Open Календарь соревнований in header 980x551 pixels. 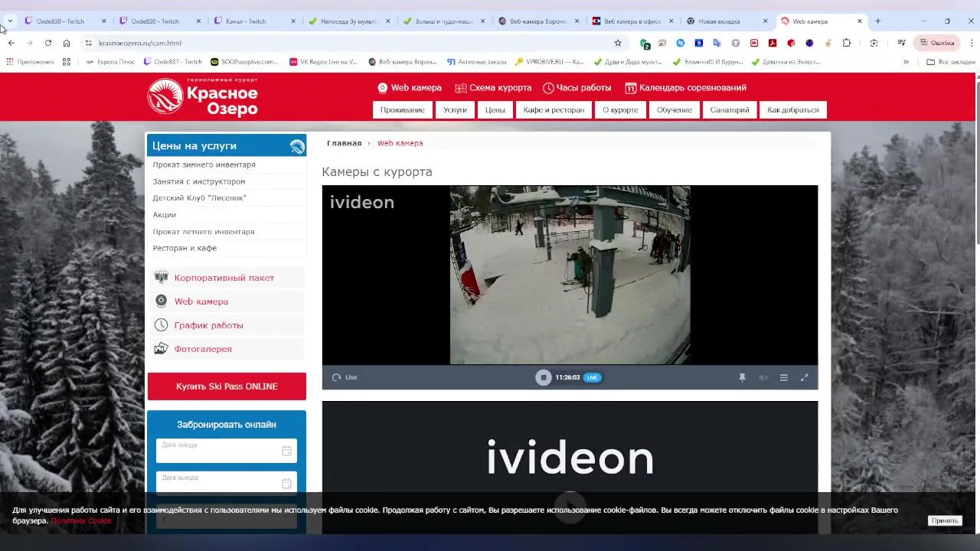tap(686, 88)
